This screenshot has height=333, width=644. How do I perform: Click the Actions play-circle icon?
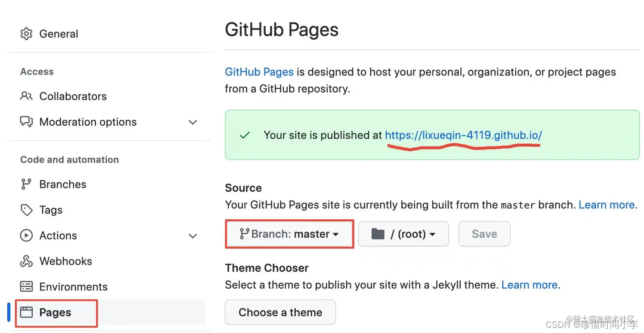click(26, 235)
